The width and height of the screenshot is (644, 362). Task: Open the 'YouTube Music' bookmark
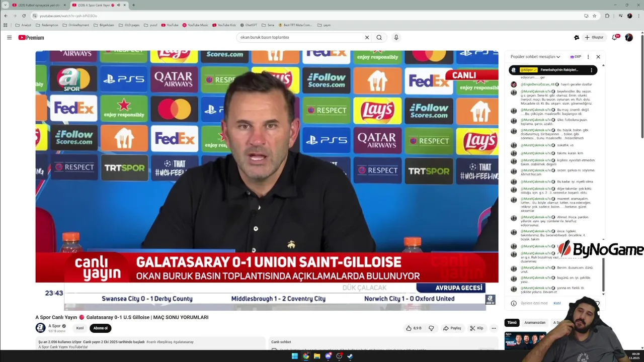pyautogui.click(x=195, y=25)
